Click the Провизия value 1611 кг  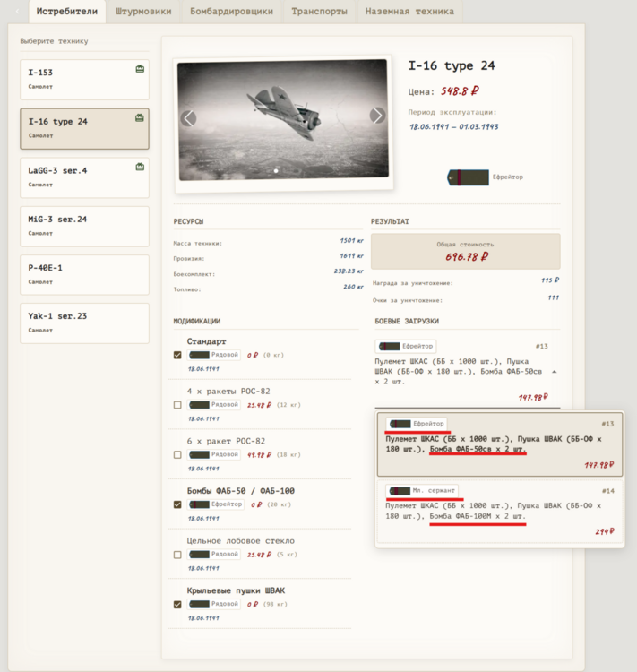(x=351, y=256)
